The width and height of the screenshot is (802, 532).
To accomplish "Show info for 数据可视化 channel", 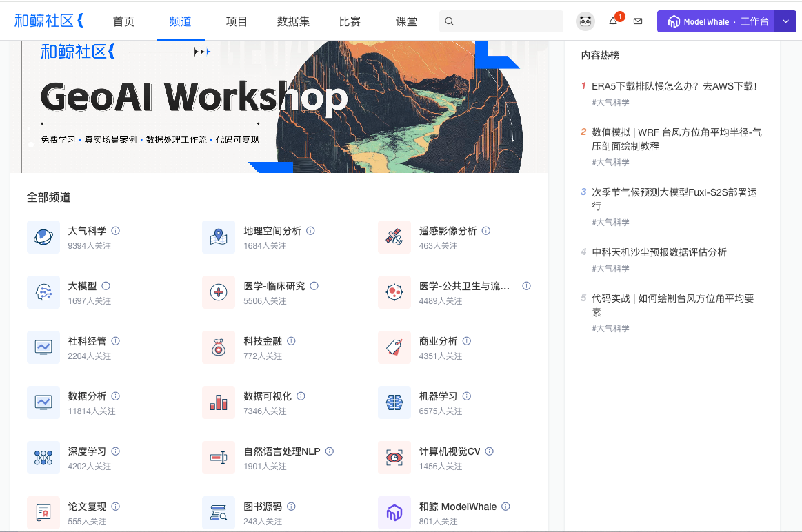I will [x=301, y=396].
